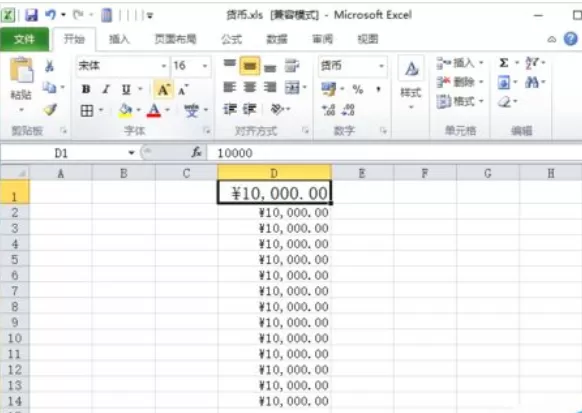582x413 pixels.
Task: Click the Merge and Center icon
Action: pyautogui.click(x=292, y=88)
